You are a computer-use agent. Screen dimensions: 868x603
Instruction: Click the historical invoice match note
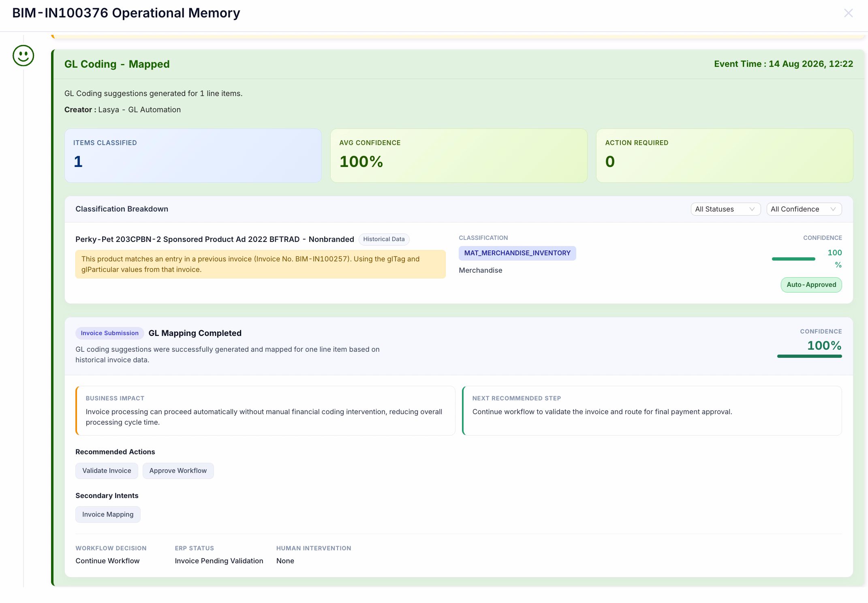tap(261, 264)
